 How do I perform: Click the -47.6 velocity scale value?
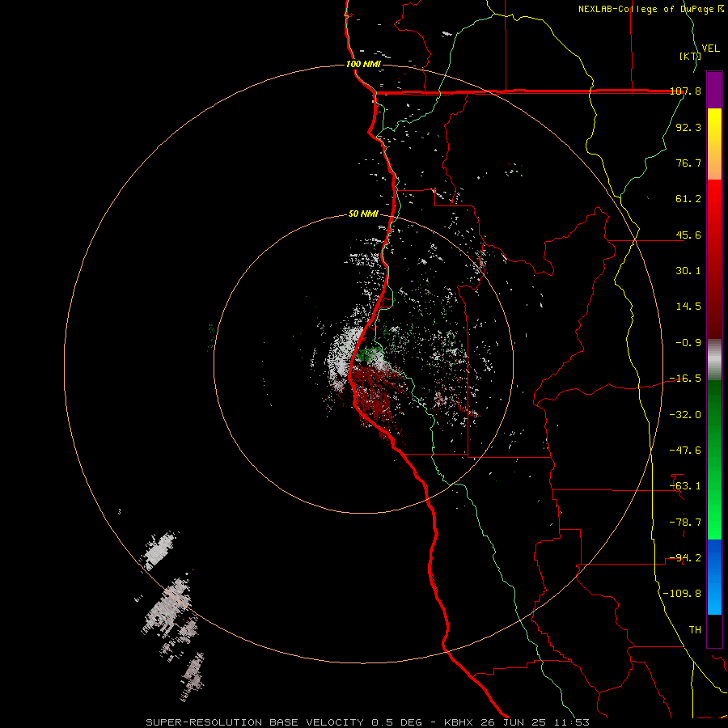pos(685,451)
